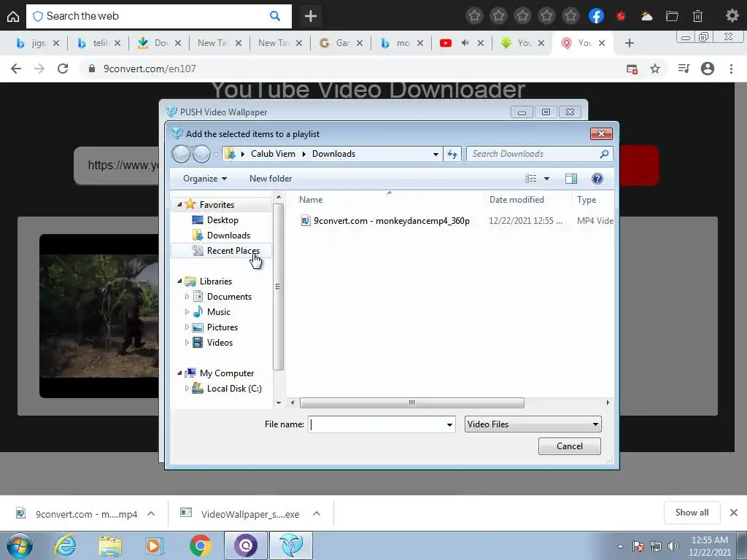Click the blocked pop-up icon in address bar
This screenshot has height=560, width=747.
coord(632,69)
